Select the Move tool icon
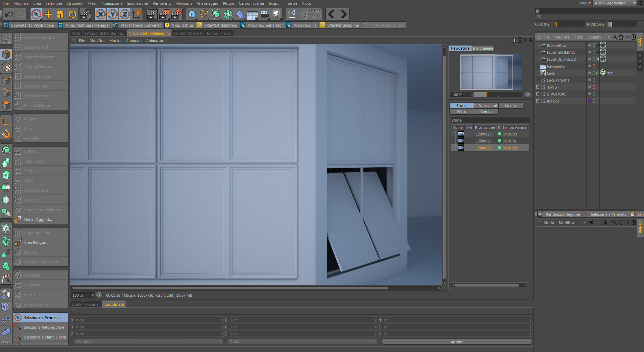This screenshot has height=352, width=644. [x=48, y=14]
